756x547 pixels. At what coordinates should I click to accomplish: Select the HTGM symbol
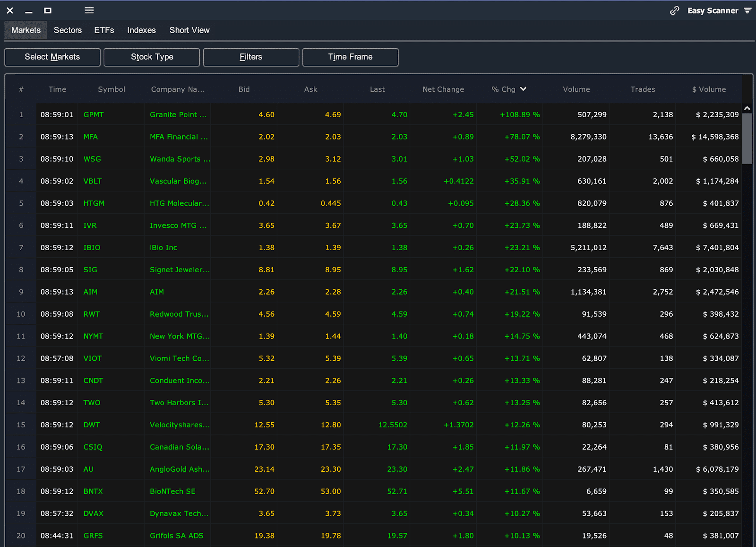(94, 204)
